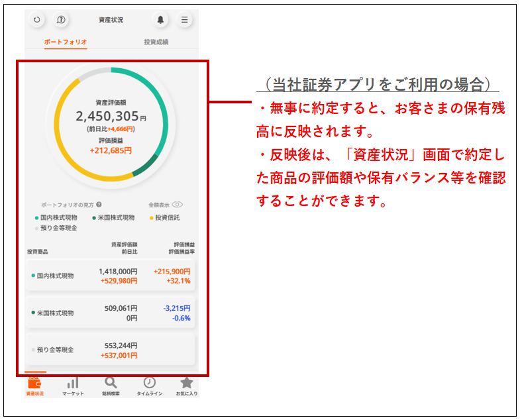Open notifications bell icon
Viewport: 520px width, 420px height.
coord(160,20)
